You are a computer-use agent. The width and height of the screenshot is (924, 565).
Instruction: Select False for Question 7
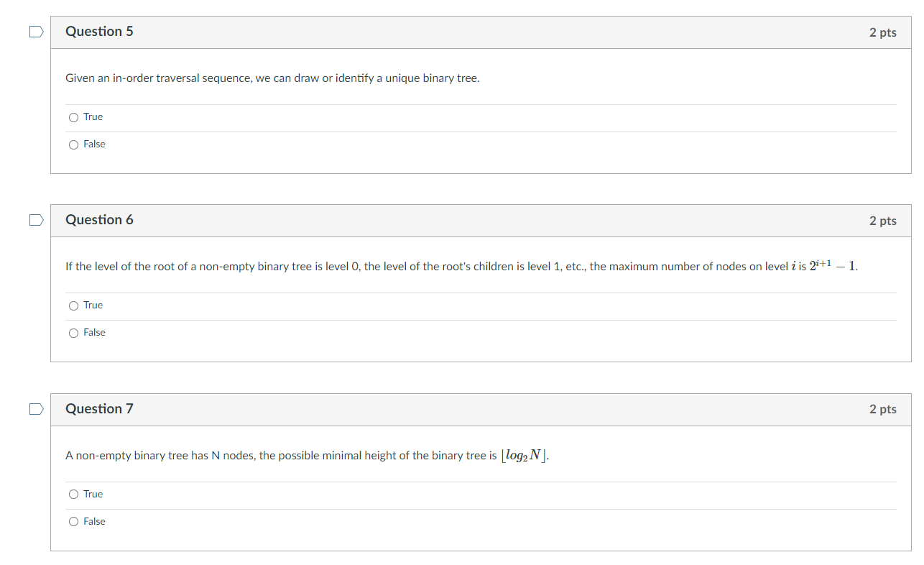(x=73, y=521)
